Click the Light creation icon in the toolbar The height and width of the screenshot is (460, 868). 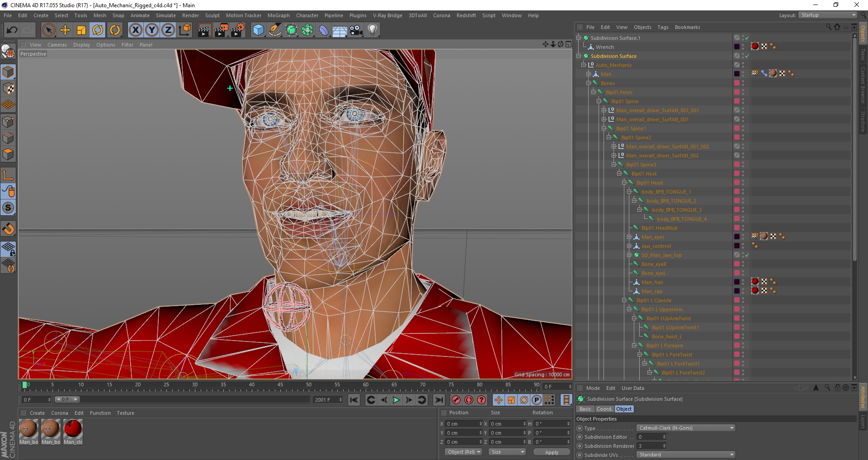click(372, 30)
